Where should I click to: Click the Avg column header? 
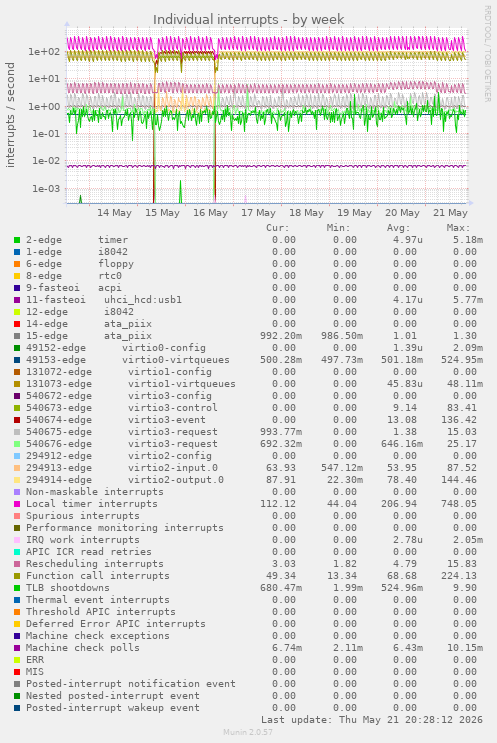click(398, 228)
